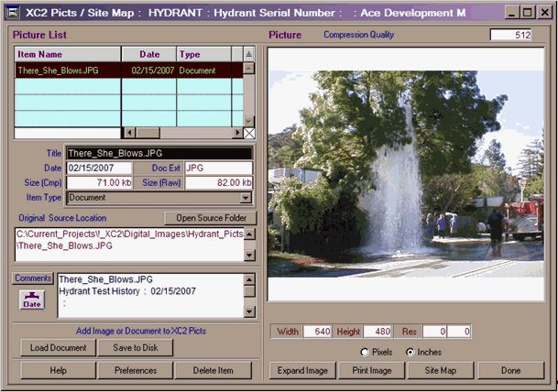Click the Expand Image button
This screenshot has height=392, width=558.
[302, 371]
